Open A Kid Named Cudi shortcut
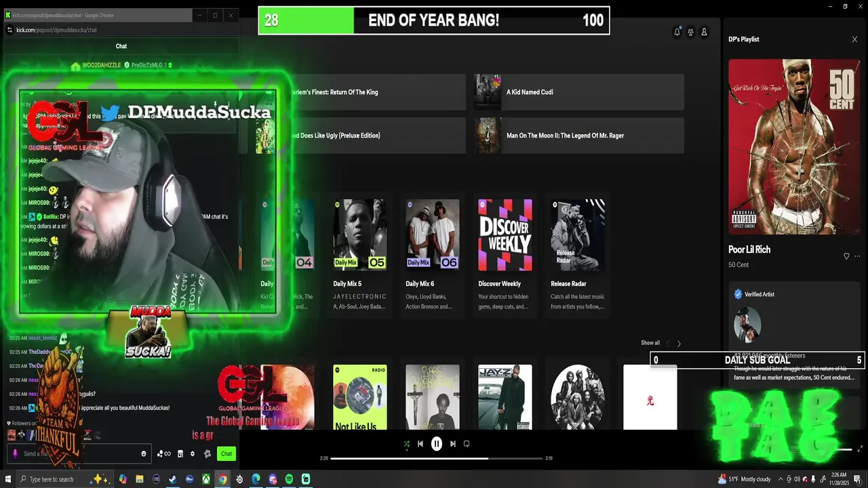 pyautogui.click(x=578, y=92)
